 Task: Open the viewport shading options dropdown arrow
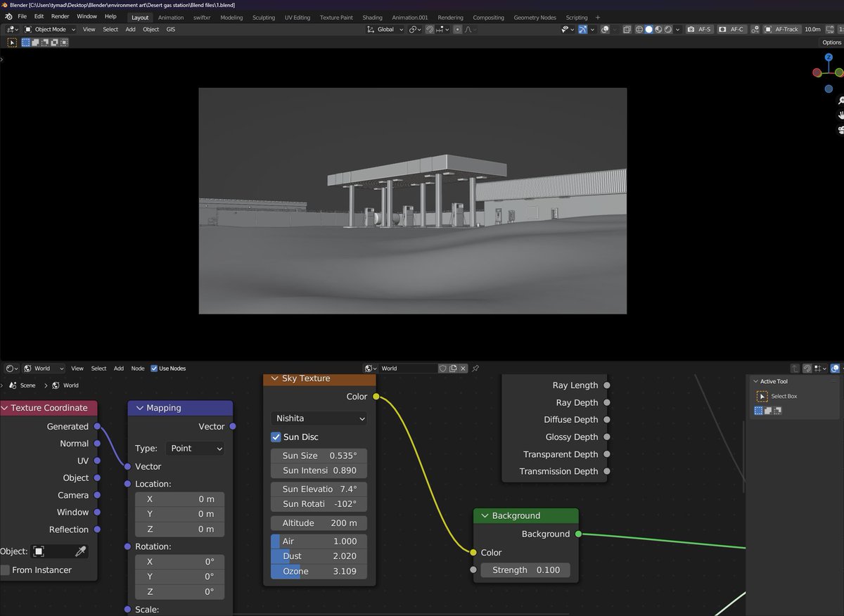point(678,30)
